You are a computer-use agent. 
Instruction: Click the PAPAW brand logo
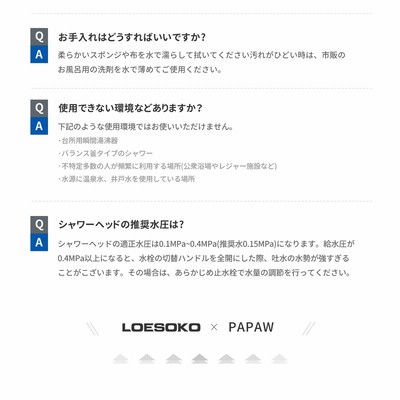(251, 327)
